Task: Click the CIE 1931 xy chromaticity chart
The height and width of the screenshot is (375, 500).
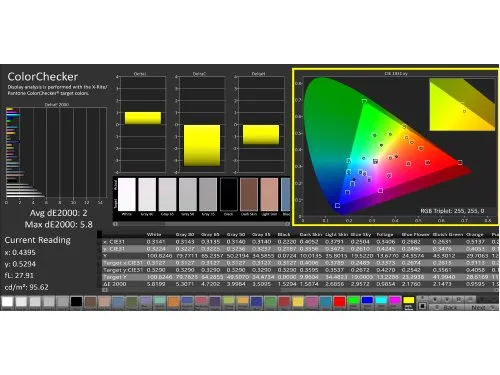Action: [x=396, y=147]
